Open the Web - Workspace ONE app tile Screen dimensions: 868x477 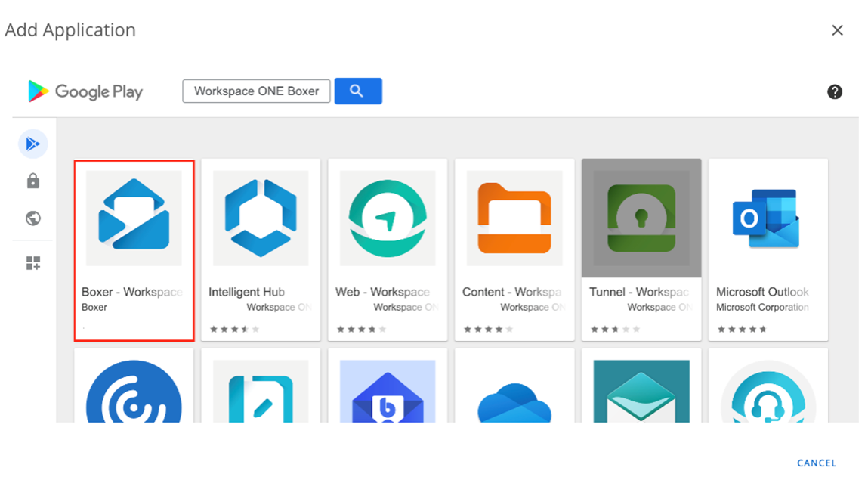387,249
